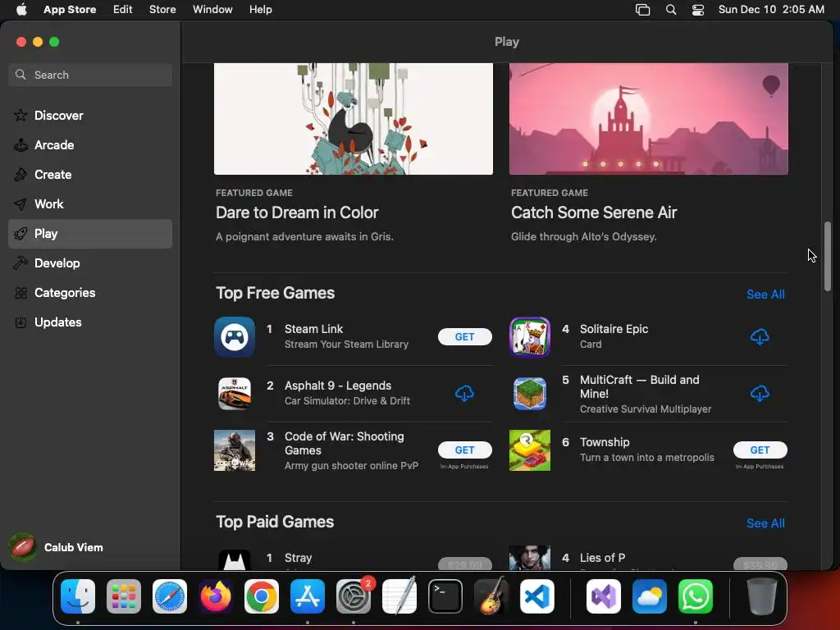Screen dimensions: 840x630
Task: Get the Township game
Action: point(760,450)
